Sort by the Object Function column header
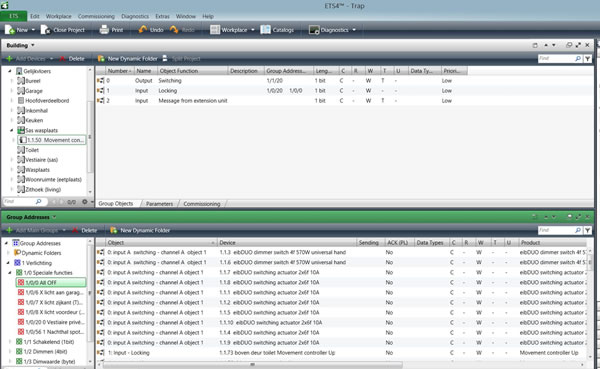 click(192, 71)
